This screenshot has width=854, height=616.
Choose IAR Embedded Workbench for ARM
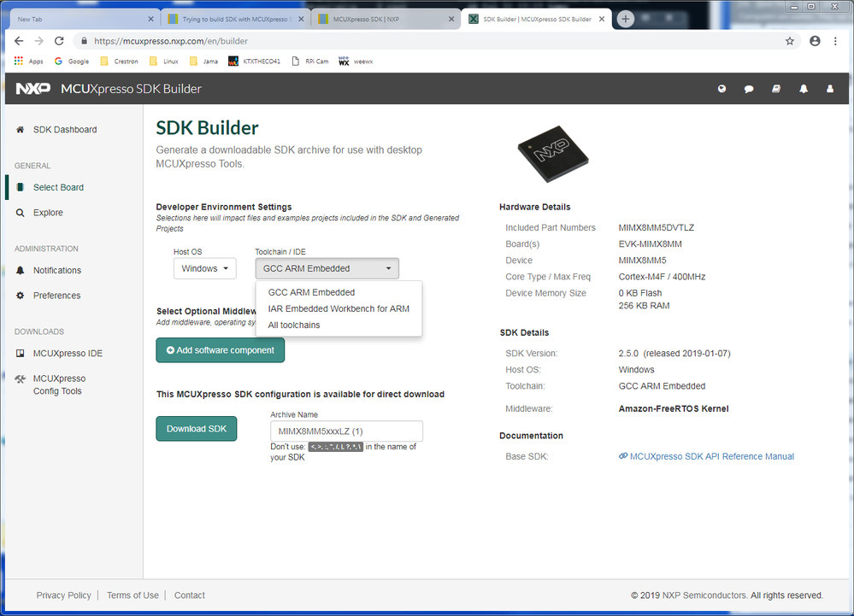(x=339, y=308)
